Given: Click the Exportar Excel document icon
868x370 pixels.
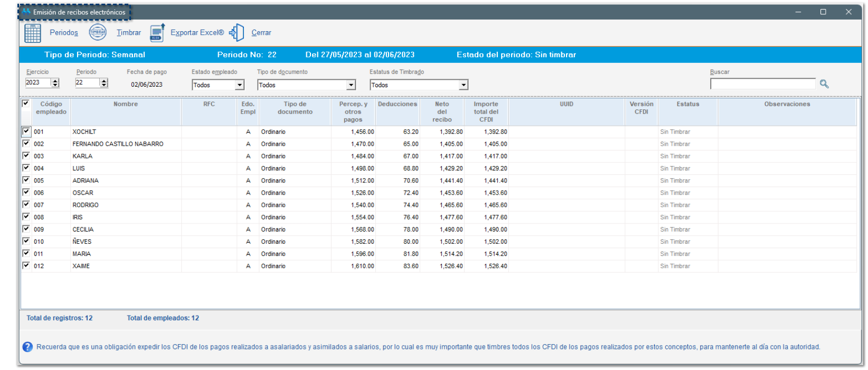Looking at the screenshot, I should click(x=157, y=33).
